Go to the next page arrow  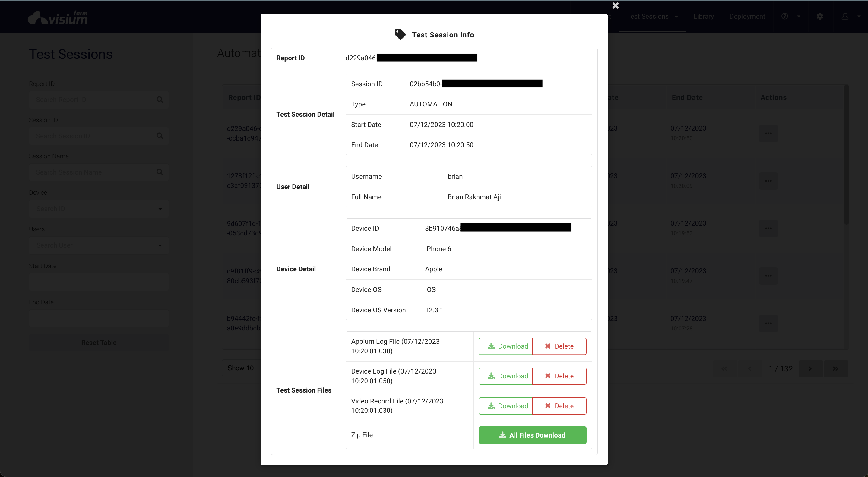(x=810, y=368)
